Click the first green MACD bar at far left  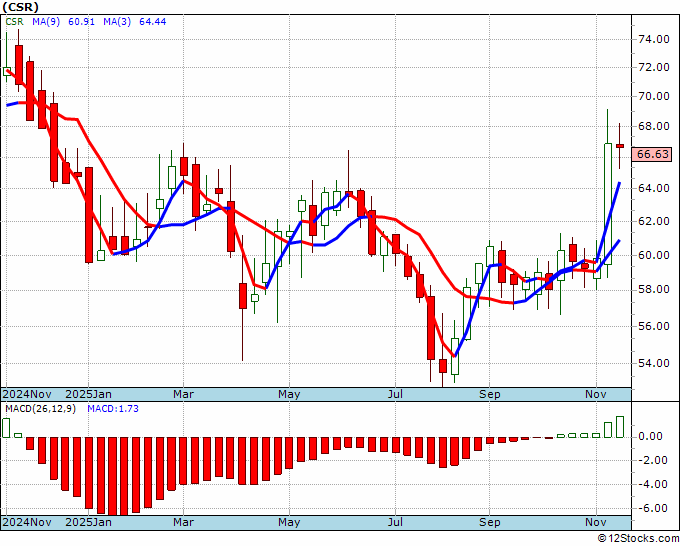(x=6, y=428)
